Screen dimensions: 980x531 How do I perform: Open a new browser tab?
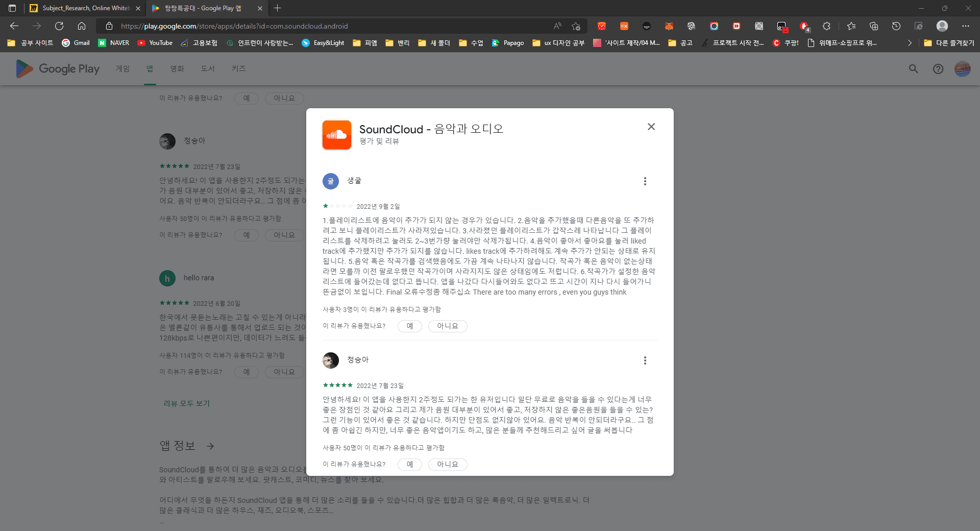tap(278, 8)
